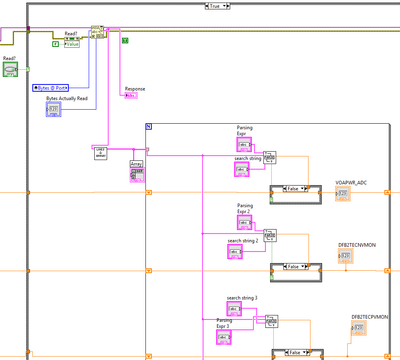This screenshot has height=360, width=400.
Task: Select the search string 2 control terminal
Action: point(235,252)
